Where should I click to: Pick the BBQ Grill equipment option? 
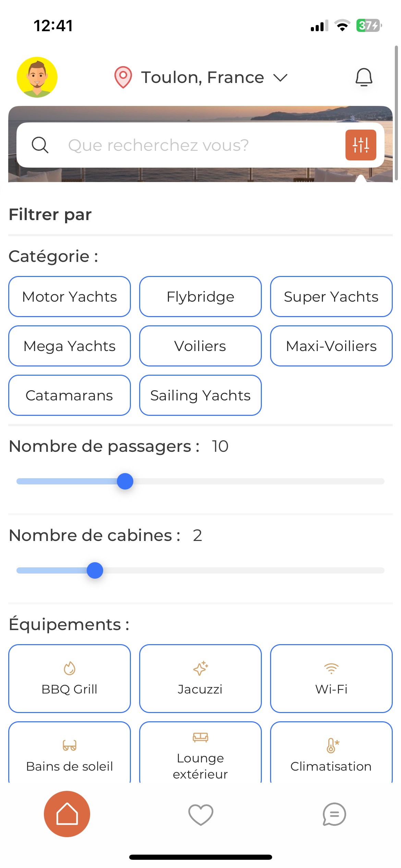70,678
